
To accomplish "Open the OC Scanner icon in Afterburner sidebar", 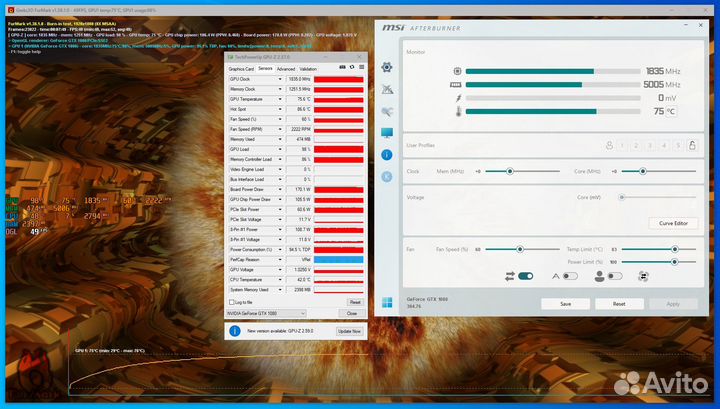I will 387,89.
